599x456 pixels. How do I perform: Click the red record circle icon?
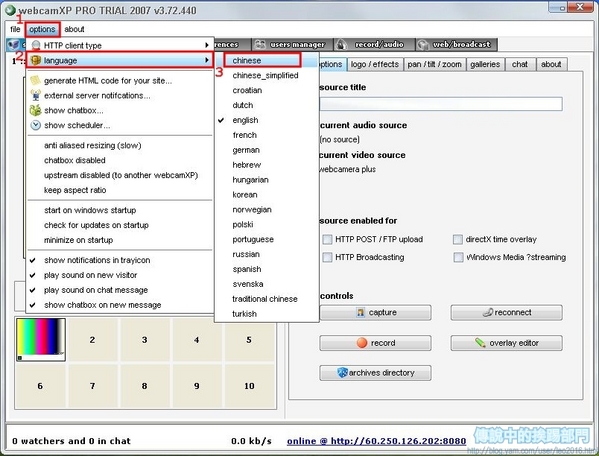[362, 343]
